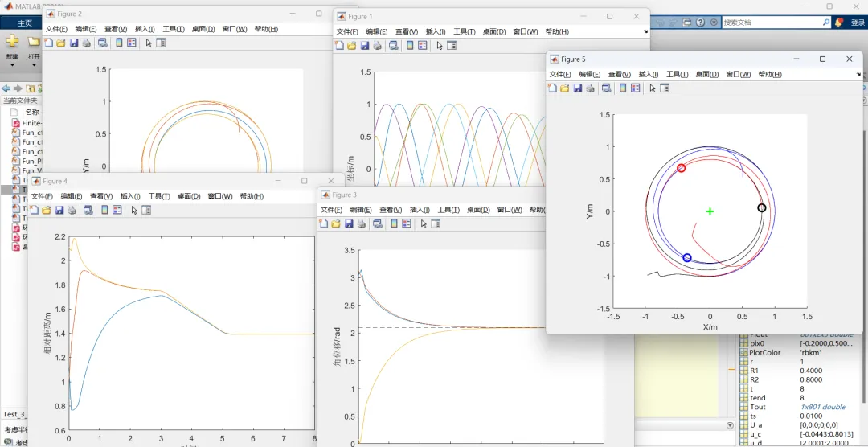Click the notification bell icon
Screen dimensions: 868x447
[839, 23]
